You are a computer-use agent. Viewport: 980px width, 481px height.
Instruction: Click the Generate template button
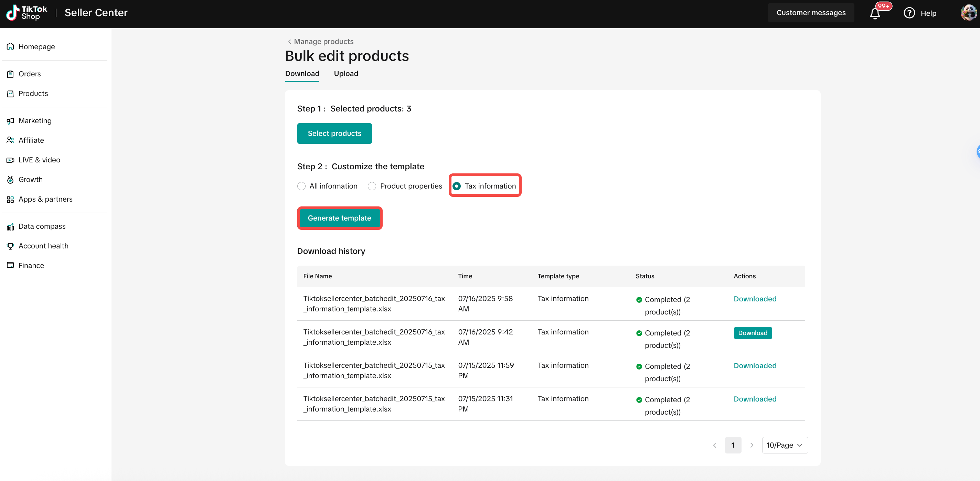coord(339,218)
